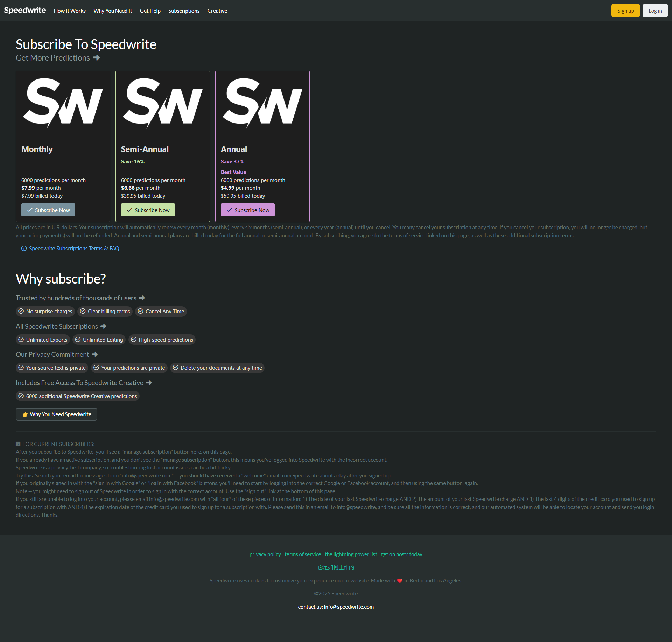
Task: Click the check badge No surprise charges
Action: [45, 312]
